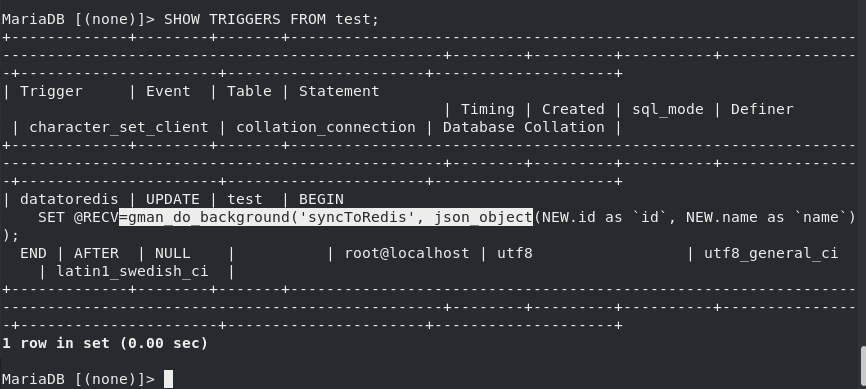Image resolution: width=866 pixels, height=389 pixels.
Task: Click the utf8_general_ci collation value
Action: click(771, 253)
